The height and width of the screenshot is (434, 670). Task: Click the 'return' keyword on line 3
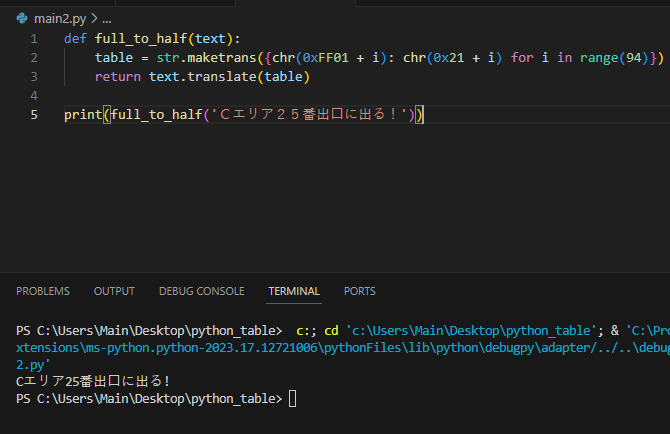pyautogui.click(x=118, y=76)
